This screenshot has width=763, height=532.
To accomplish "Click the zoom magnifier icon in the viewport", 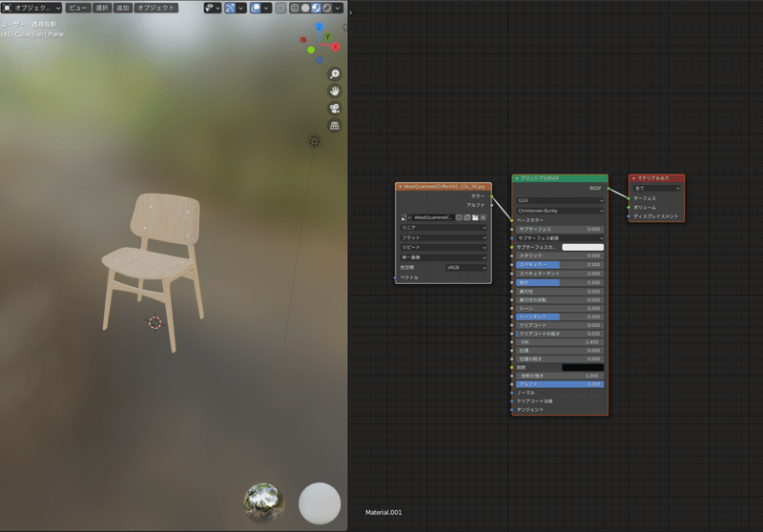I will (x=335, y=74).
